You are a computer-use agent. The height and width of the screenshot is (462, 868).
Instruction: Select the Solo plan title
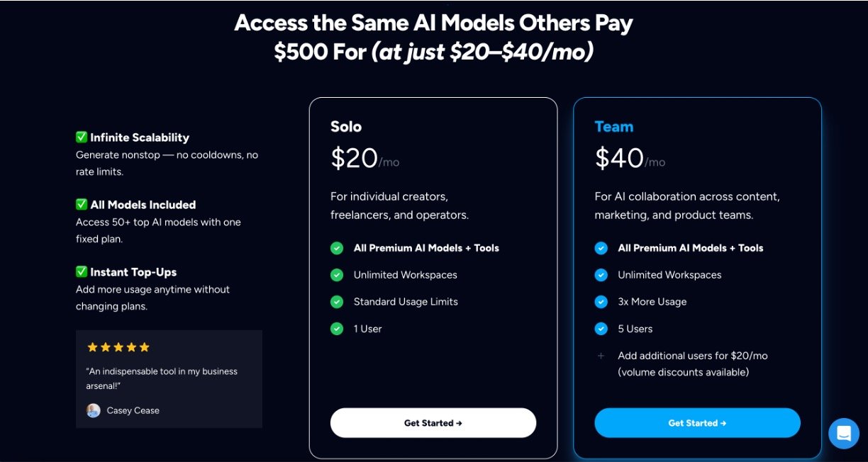tap(346, 127)
